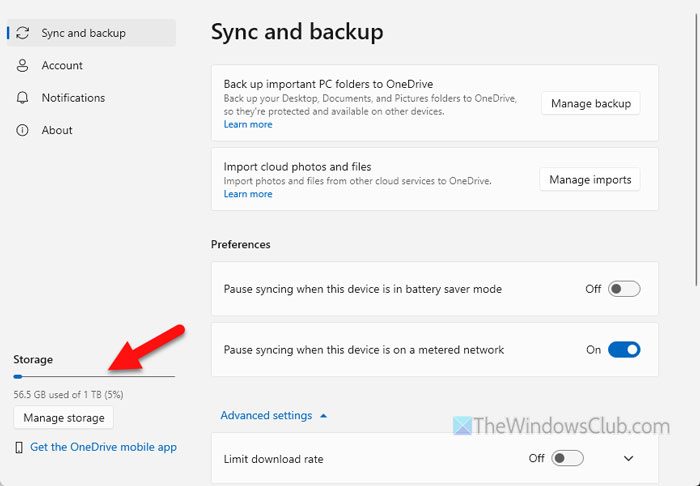700x486 pixels.
Task: Disable pause syncing on metered network
Action: [x=624, y=350]
